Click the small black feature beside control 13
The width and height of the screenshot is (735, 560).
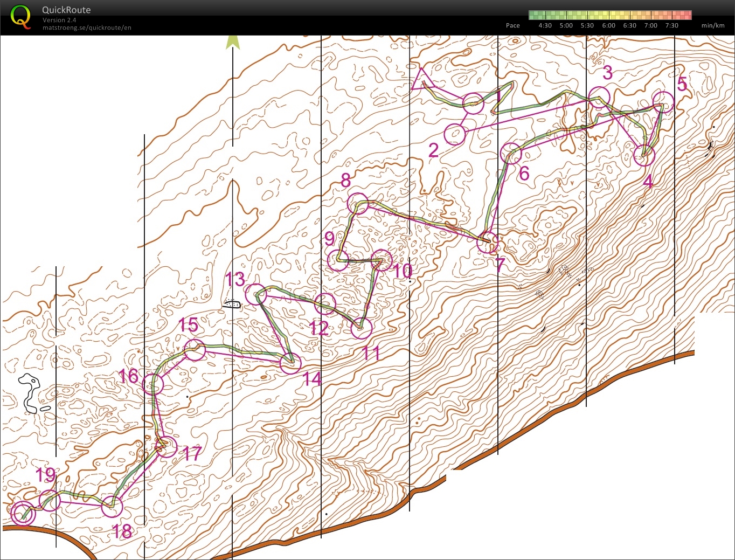click(232, 304)
